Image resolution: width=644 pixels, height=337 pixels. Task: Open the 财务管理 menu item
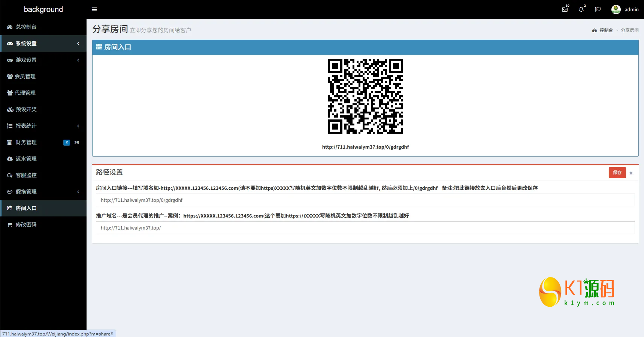click(x=43, y=142)
